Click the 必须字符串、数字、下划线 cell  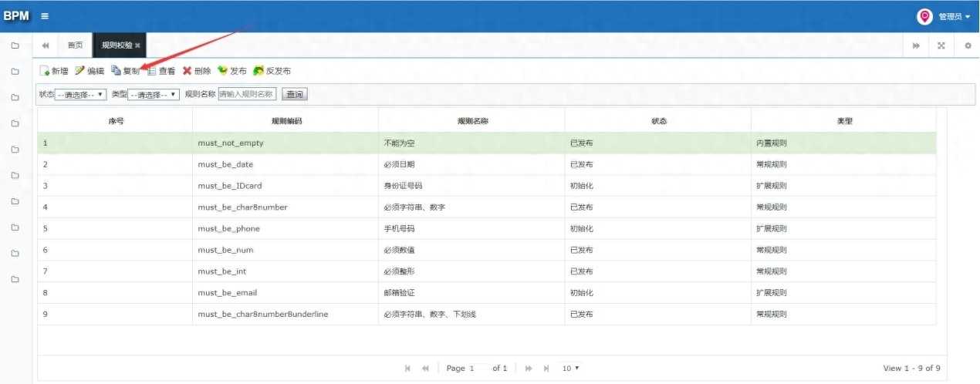click(x=472, y=315)
